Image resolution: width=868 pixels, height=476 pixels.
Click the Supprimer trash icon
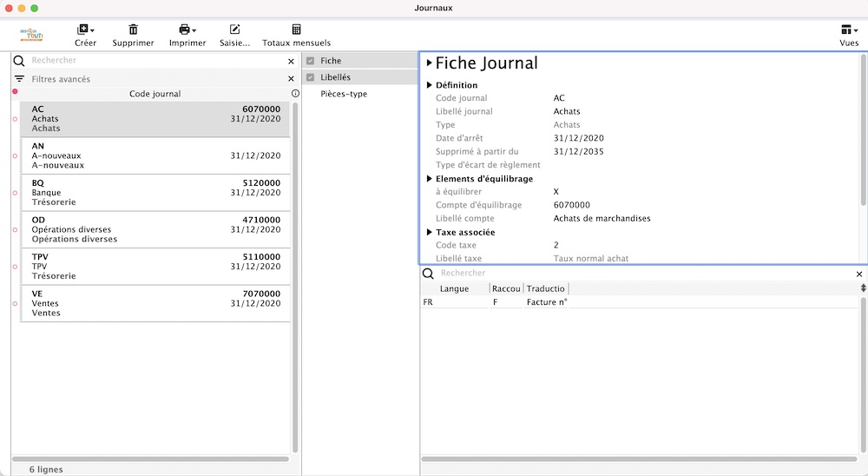(x=133, y=30)
